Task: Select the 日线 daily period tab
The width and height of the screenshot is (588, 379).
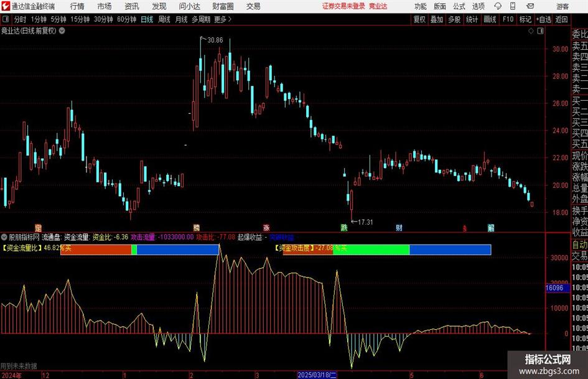Action: (x=147, y=19)
